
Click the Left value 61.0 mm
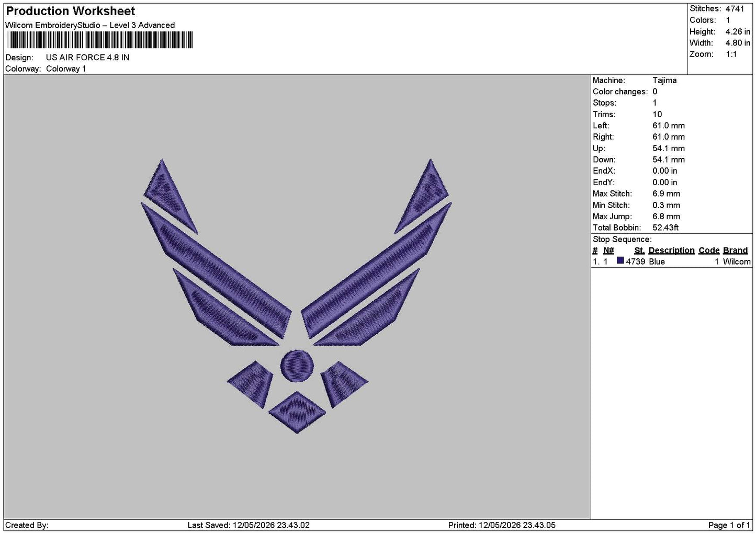click(669, 126)
